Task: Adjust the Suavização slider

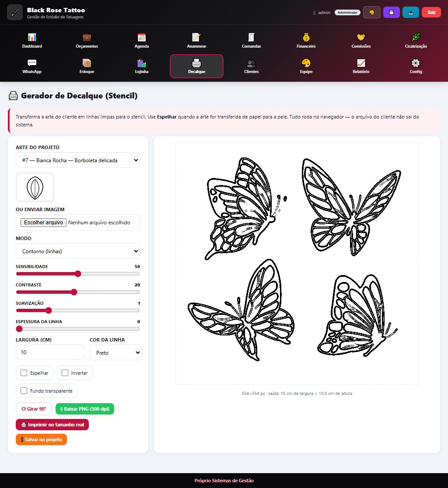Action: coord(78,310)
